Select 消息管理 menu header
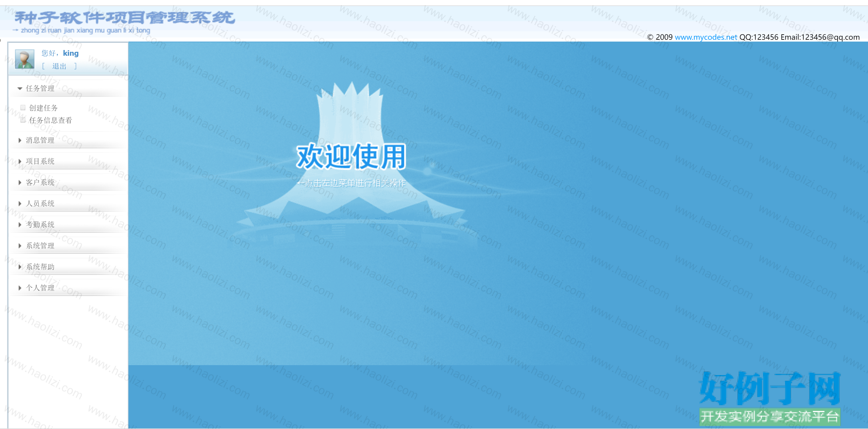The width and height of the screenshot is (868, 429). tap(40, 140)
